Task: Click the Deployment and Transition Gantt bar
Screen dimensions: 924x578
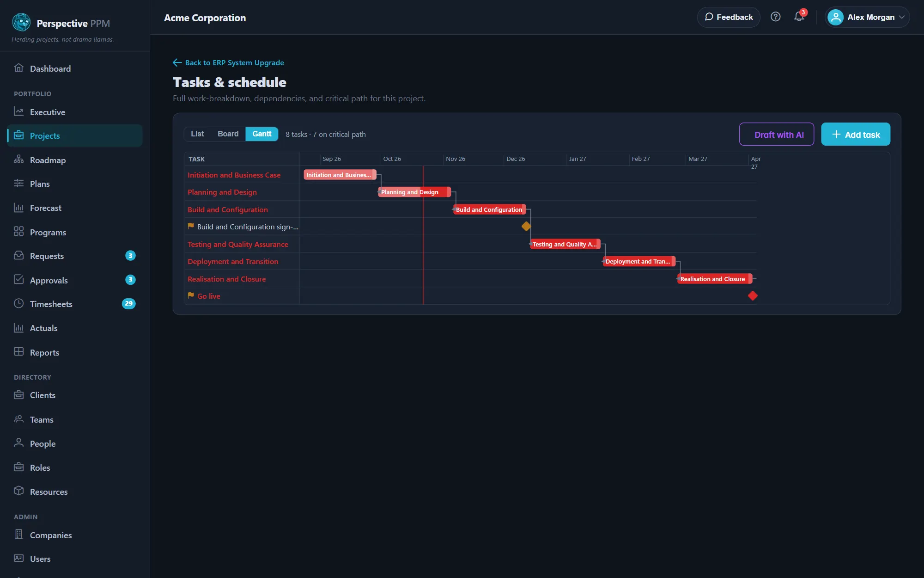Action: coord(639,261)
